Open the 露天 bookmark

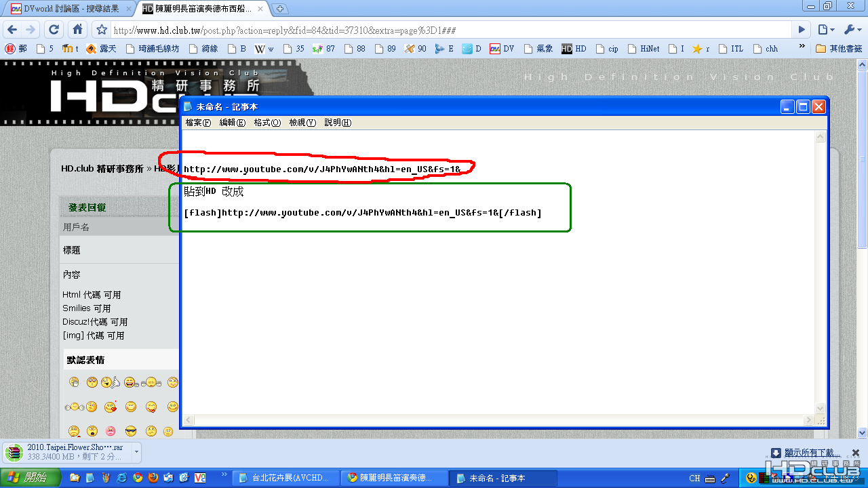point(102,49)
